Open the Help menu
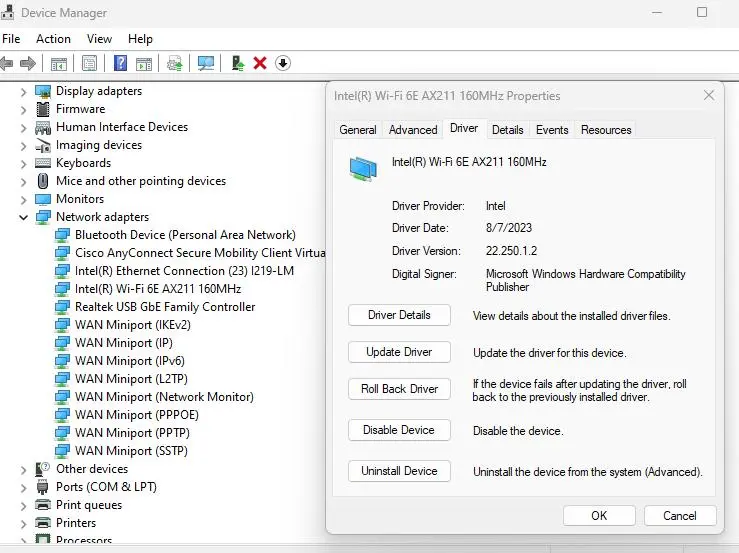Screen dimensions: 739x553 click(140, 39)
